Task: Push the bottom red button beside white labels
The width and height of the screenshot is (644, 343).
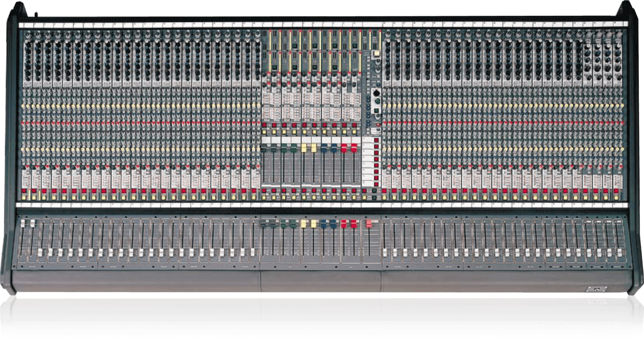Action: (376, 184)
